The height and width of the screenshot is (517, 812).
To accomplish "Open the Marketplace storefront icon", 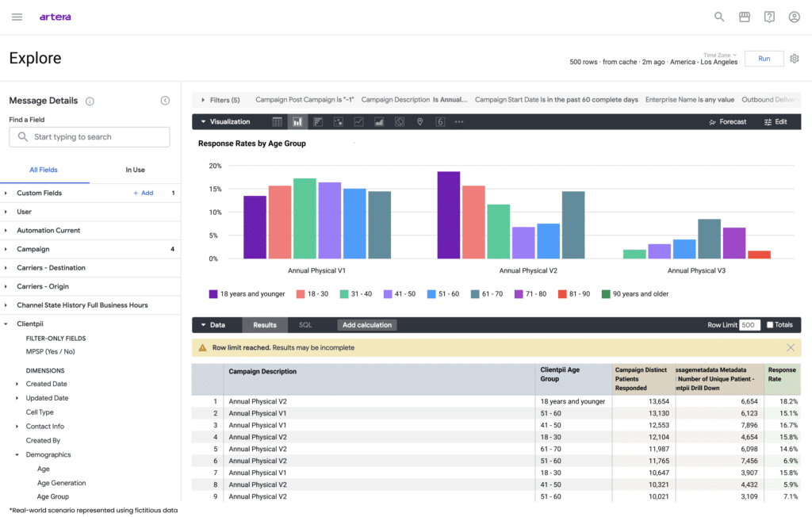I will click(744, 17).
